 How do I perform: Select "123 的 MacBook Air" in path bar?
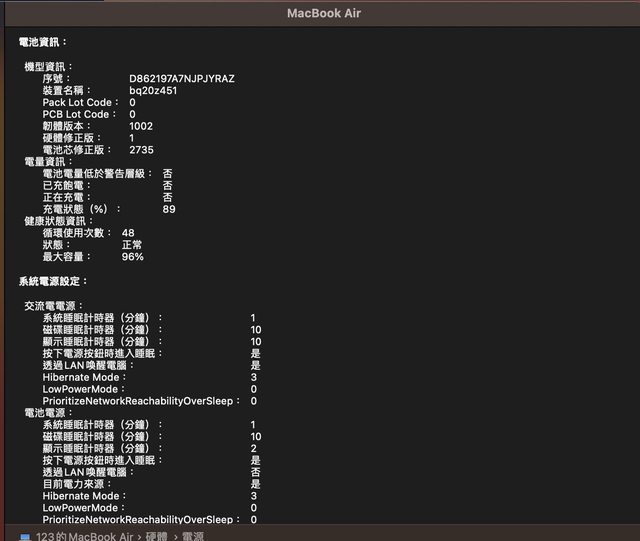coord(84,536)
